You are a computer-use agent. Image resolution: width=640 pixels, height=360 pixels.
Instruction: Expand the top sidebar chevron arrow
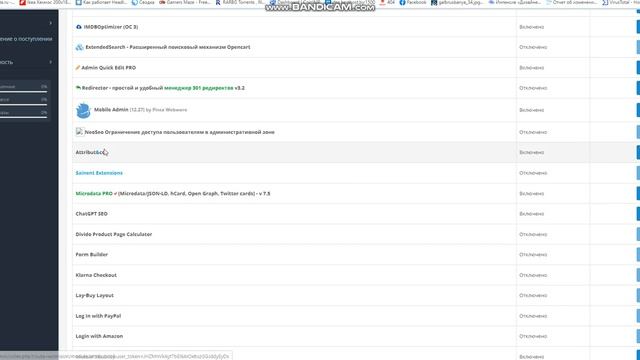click(x=51, y=23)
